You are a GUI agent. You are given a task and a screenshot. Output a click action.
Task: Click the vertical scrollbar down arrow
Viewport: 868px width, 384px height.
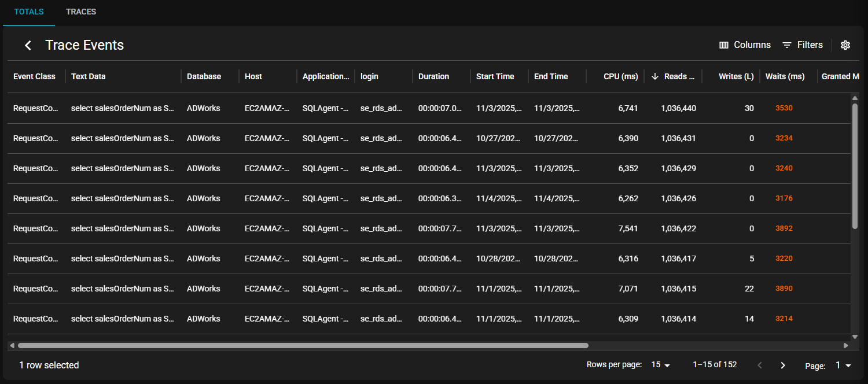(x=855, y=337)
